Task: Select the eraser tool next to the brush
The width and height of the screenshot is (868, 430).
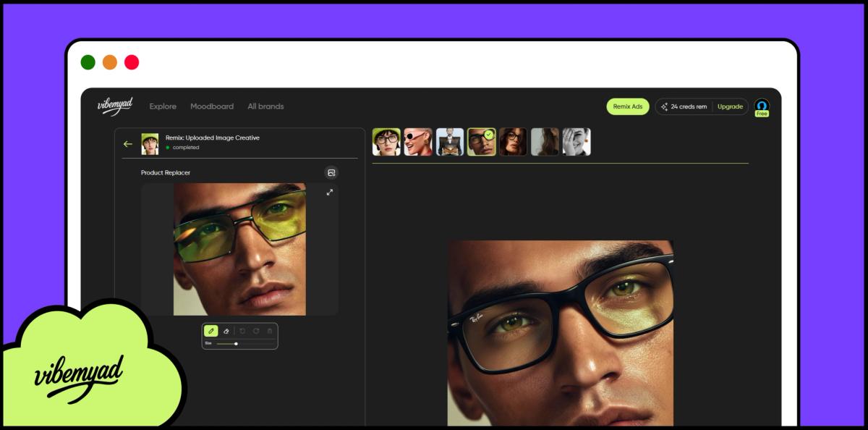Action: coord(226,331)
